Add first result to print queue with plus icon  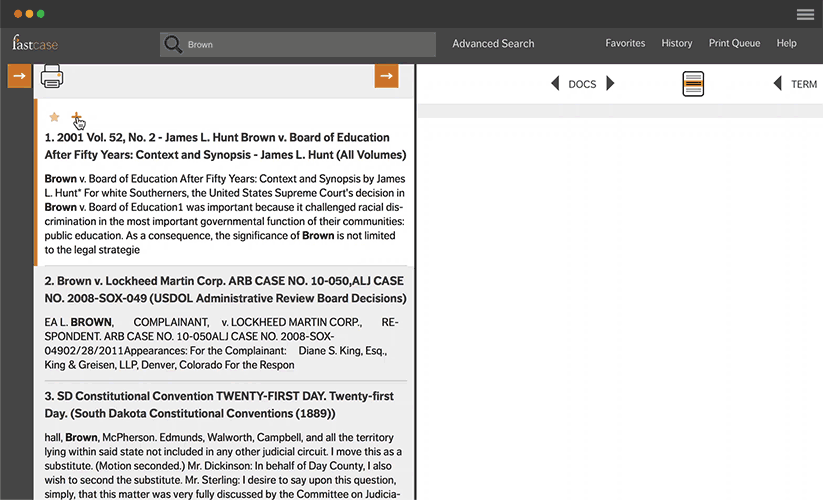click(76, 117)
